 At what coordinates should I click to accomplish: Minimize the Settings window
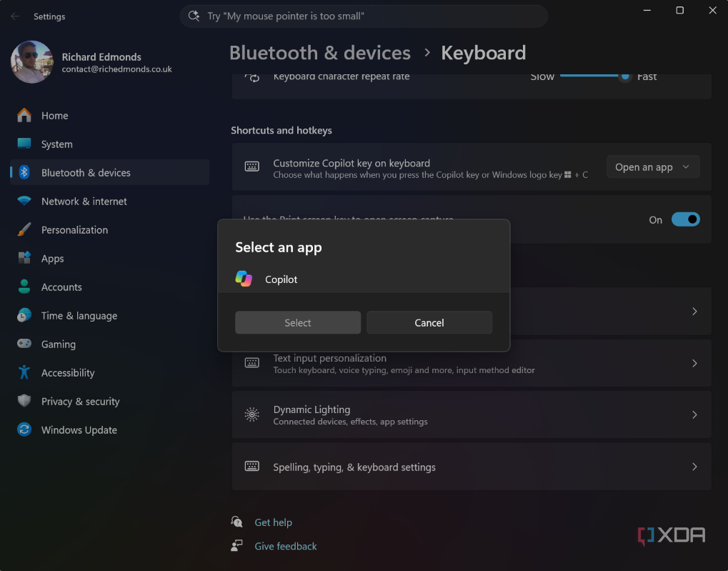point(647,10)
